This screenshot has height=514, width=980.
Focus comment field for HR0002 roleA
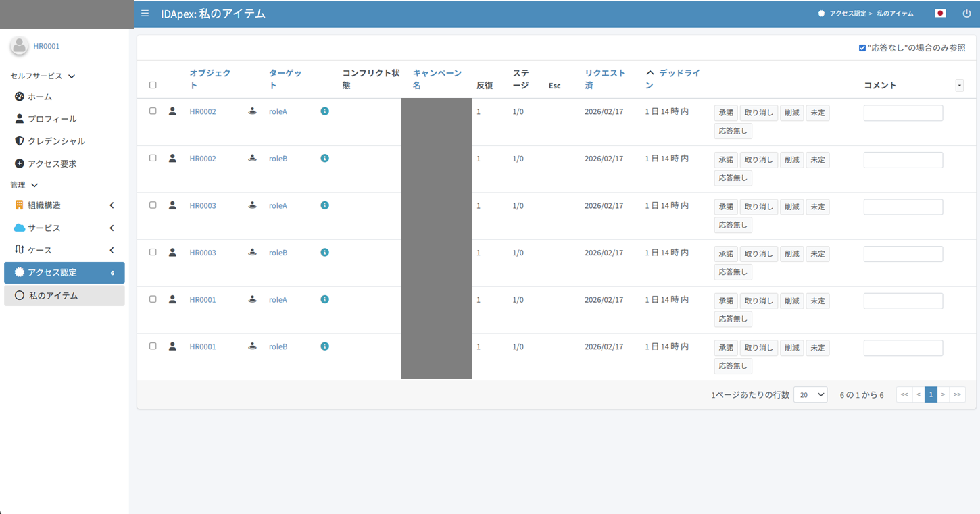(903, 113)
